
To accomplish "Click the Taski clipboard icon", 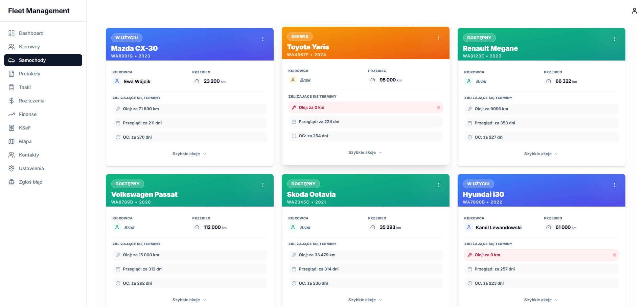I will 11,87.
